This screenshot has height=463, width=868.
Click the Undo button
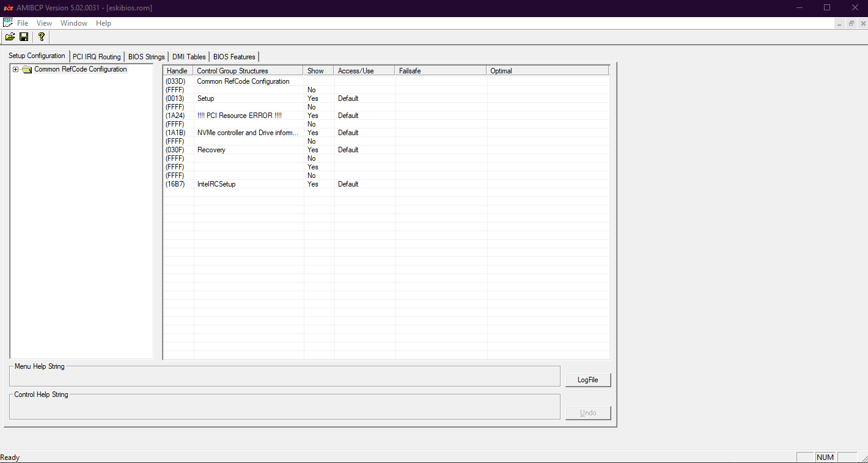coord(588,413)
